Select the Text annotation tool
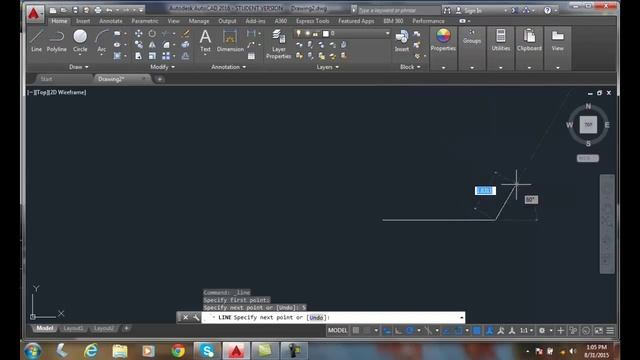The image size is (640, 360). (205, 41)
